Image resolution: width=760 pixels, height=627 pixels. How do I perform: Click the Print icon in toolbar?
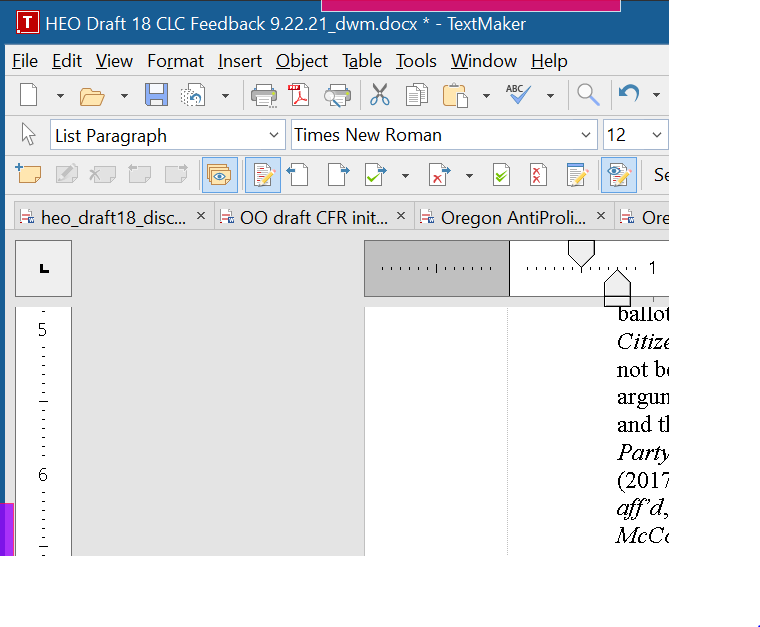click(x=264, y=96)
